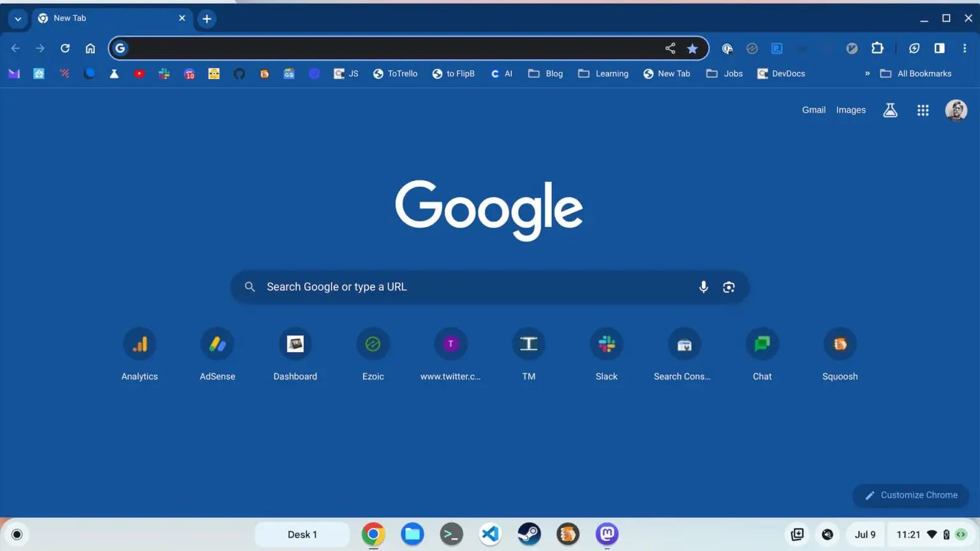Reload the page with the refresh icon
The width and height of the screenshot is (980, 551).
tap(65, 48)
